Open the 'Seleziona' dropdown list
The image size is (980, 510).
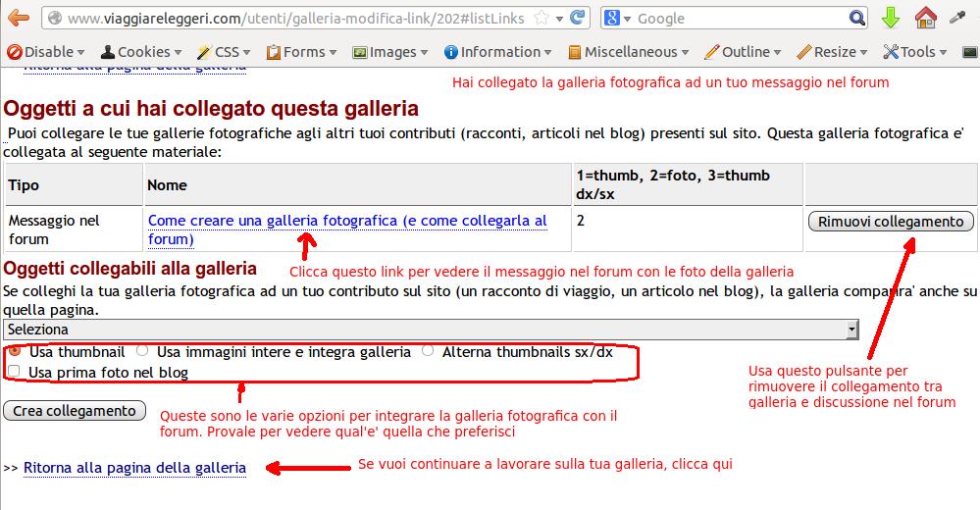pos(430,330)
